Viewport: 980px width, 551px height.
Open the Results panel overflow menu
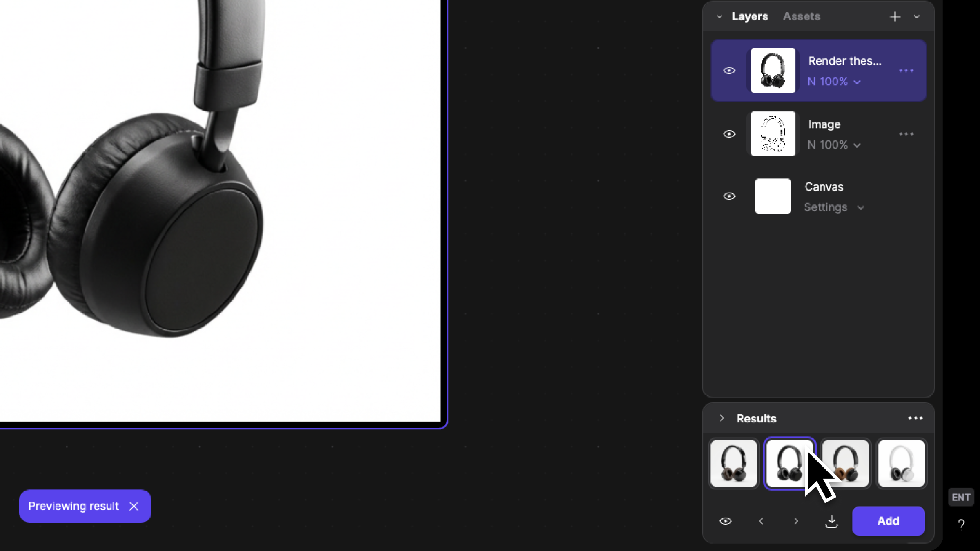point(915,418)
